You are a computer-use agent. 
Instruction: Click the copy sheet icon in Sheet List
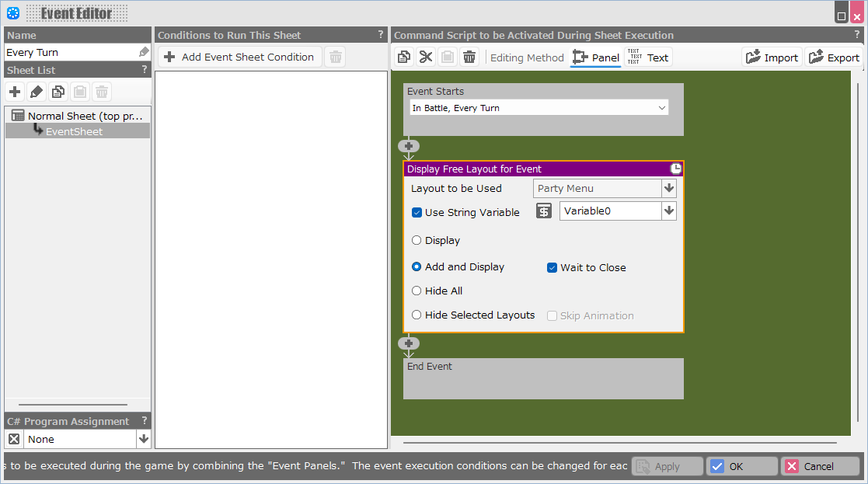(58, 92)
